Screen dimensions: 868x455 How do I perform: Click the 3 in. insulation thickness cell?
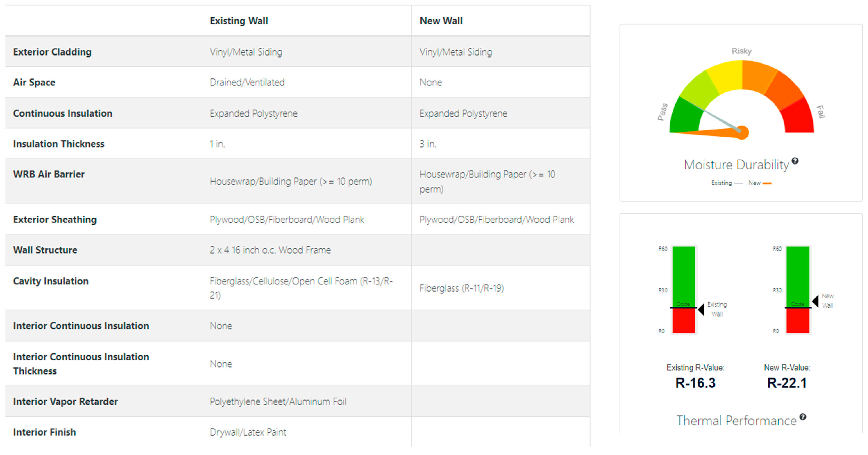coord(428,144)
